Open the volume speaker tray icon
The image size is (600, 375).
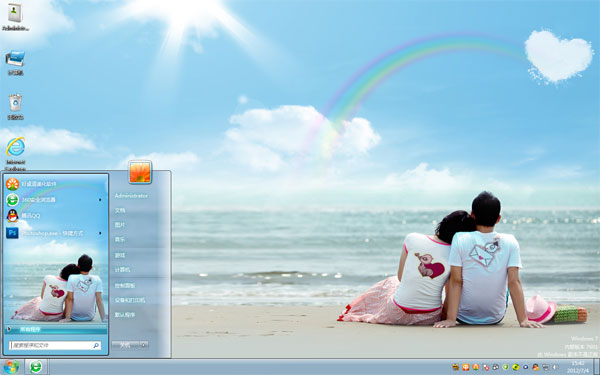tap(555, 367)
